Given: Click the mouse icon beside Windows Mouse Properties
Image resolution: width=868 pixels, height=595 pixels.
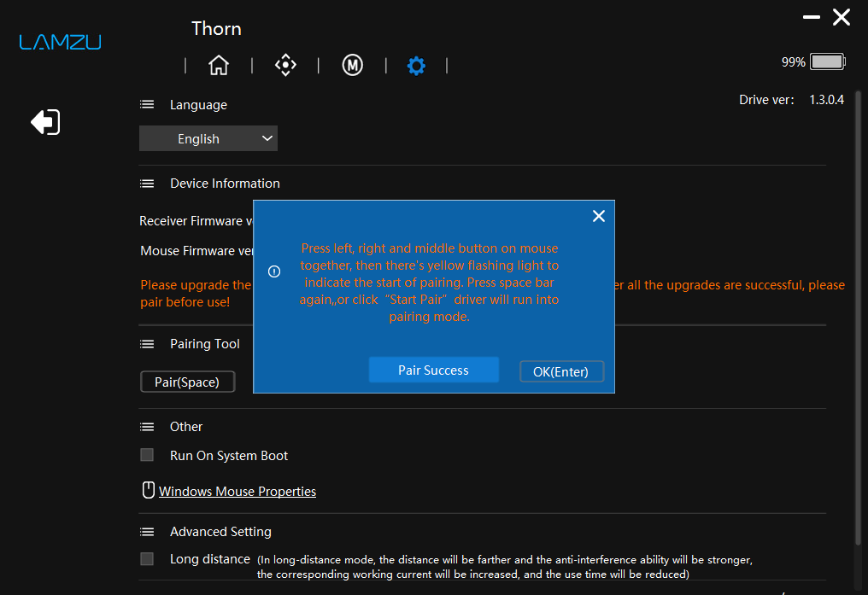Looking at the screenshot, I should 149,490.
